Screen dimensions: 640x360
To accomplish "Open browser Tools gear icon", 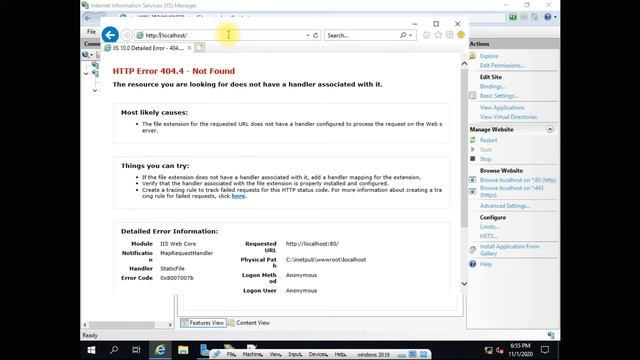I will [x=449, y=35].
